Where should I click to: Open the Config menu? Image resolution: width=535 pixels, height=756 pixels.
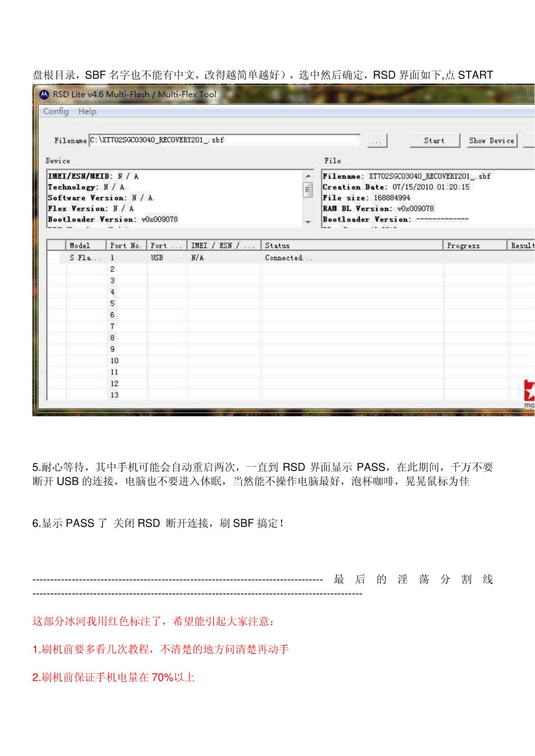click(x=56, y=111)
